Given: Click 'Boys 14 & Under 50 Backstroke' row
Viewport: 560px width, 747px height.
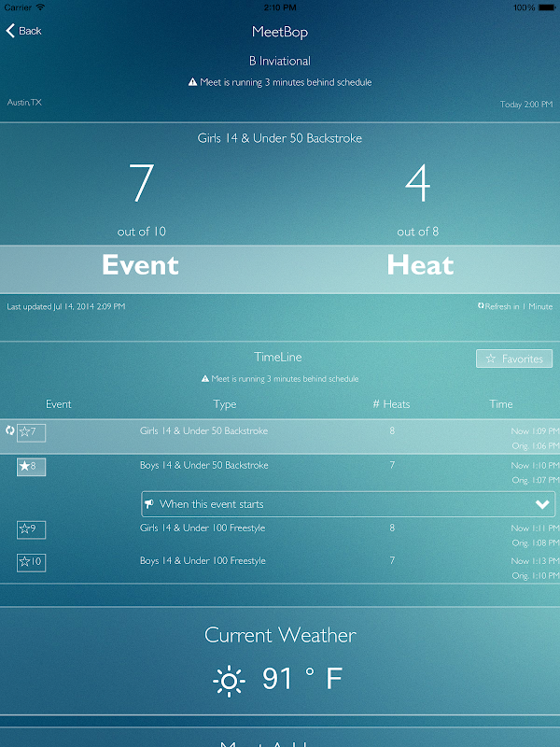Looking at the screenshot, I should [x=280, y=472].
